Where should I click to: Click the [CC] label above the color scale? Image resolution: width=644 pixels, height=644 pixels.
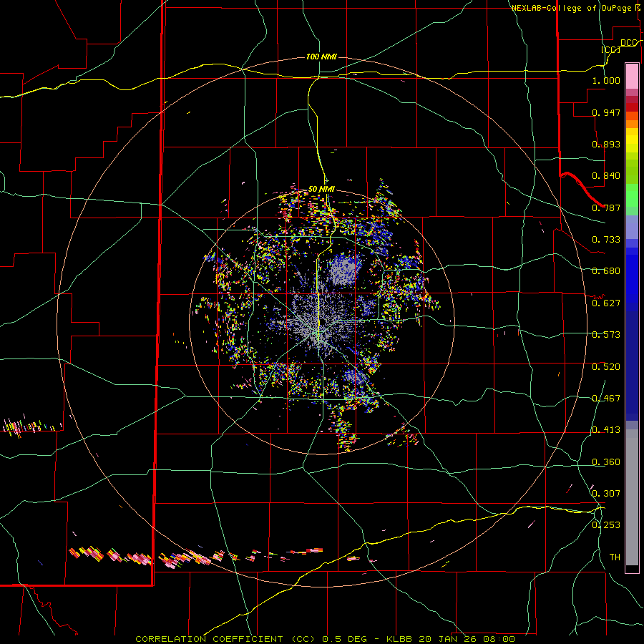(x=611, y=49)
